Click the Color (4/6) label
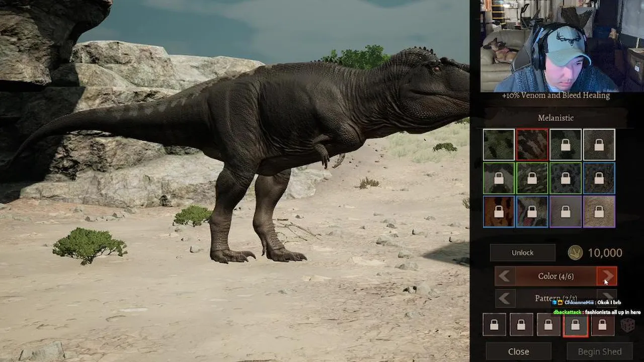Viewport: 644px width, 362px height. tap(555, 276)
